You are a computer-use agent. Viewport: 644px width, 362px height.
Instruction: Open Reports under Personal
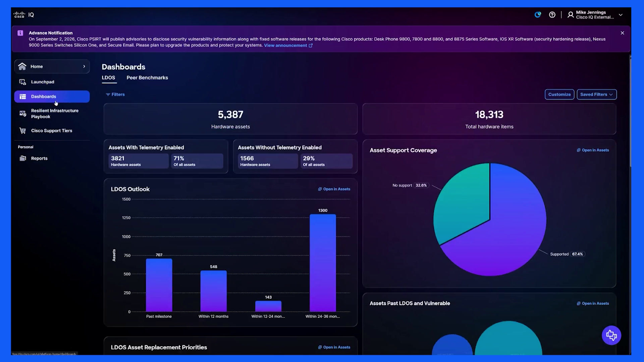click(x=52, y=158)
